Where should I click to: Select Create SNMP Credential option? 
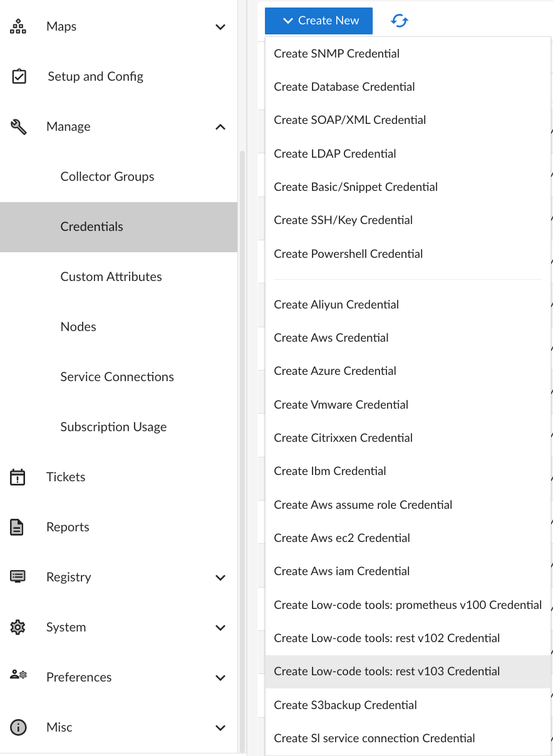coord(337,54)
